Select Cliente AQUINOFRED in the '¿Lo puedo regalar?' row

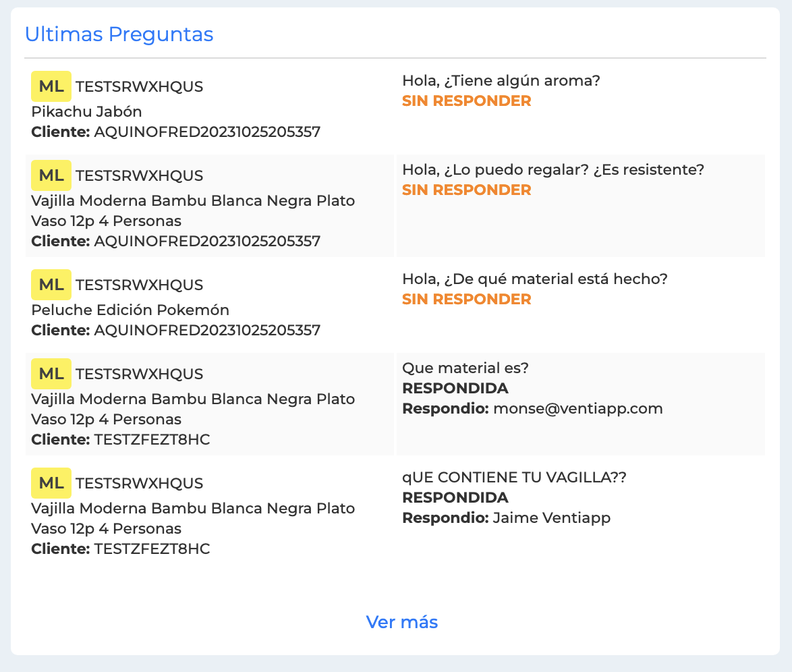point(176,242)
